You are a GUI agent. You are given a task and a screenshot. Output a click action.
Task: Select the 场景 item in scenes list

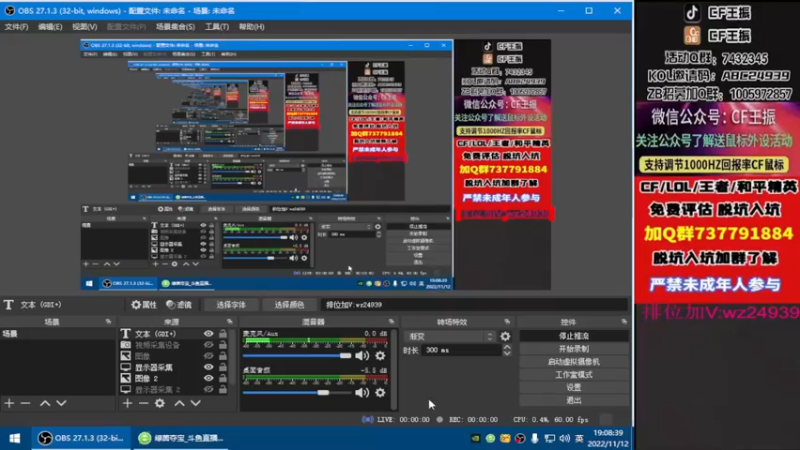[58, 334]
